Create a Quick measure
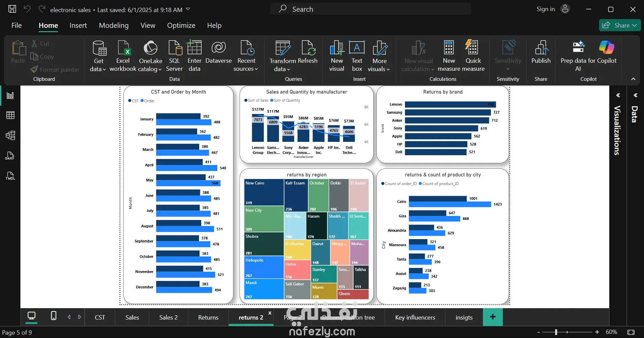Image resolution: width=644 pixels, height=338 pixels. pyautogui.click(x=473, y=56)
